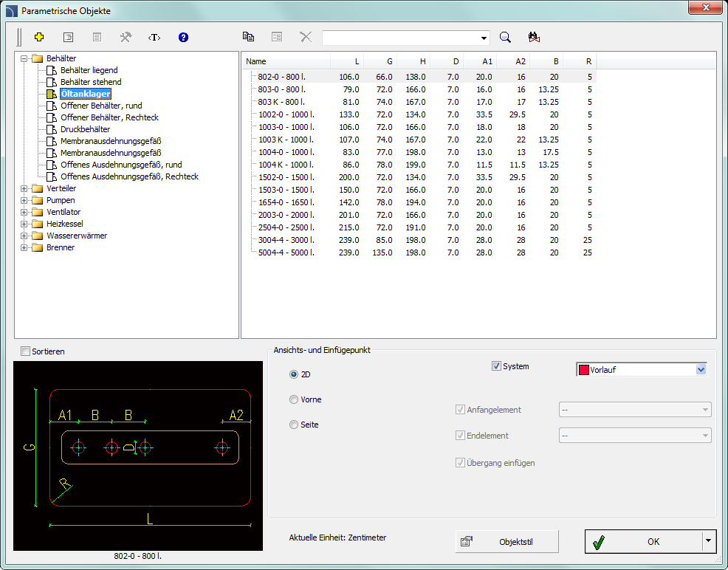Uncheck the System checkbox
The image size is (728, 570).
tap(496, 366)
